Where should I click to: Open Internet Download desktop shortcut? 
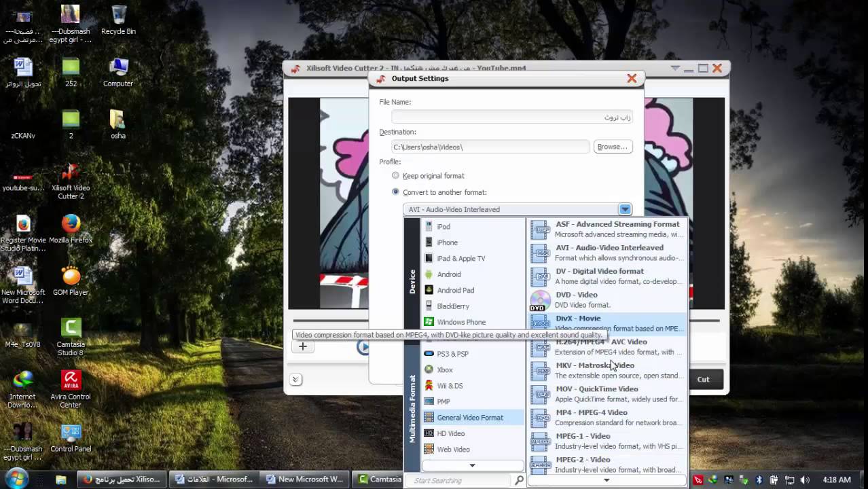tap(23, 389)
